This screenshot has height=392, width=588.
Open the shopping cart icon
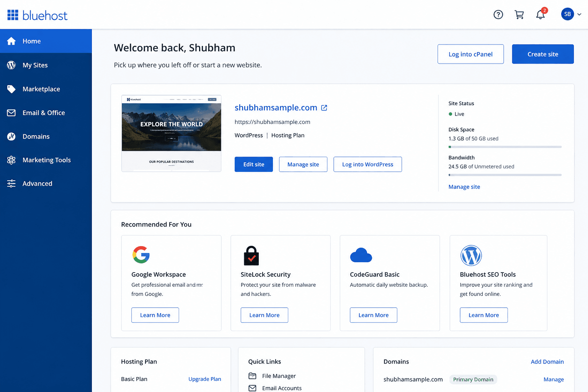pyautogui.click(x=519, y=15)
